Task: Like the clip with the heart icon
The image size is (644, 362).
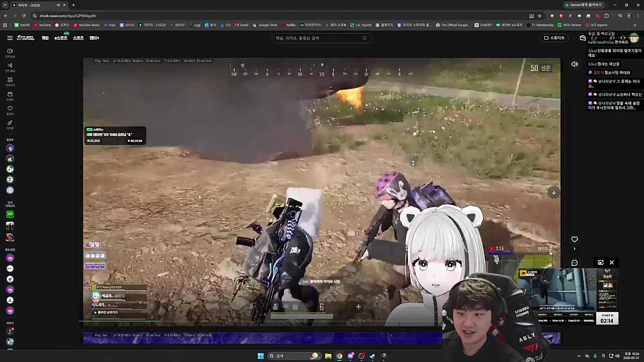Action: coord(575,239)
